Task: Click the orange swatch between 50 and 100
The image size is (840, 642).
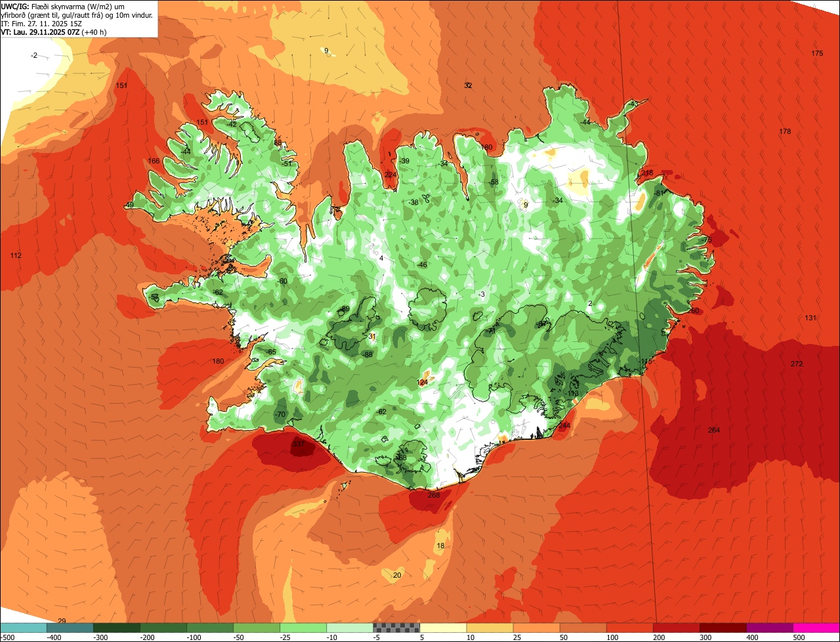Action: (x=583, y=628)
